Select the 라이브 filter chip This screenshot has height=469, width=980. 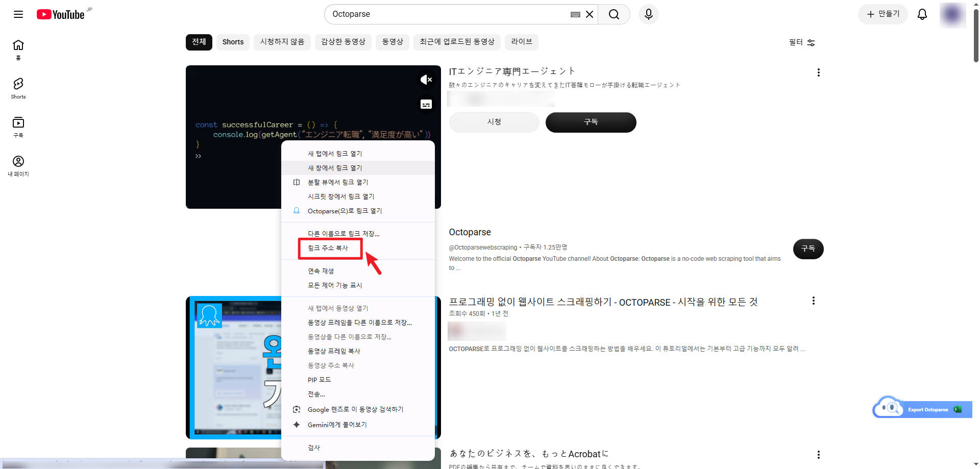(522, 42)
